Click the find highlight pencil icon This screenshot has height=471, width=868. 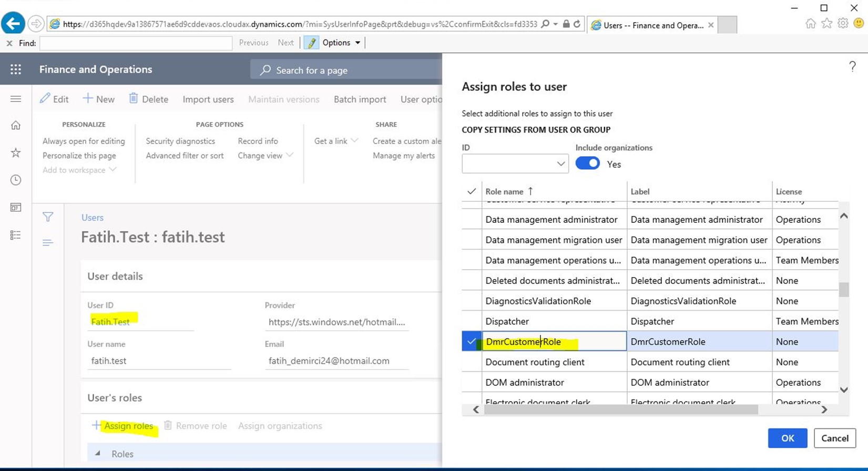(x=311, y=43)
